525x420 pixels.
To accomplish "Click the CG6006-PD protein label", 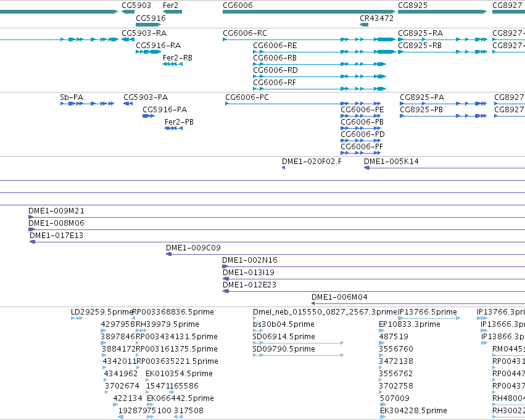I will pos(363,134).
